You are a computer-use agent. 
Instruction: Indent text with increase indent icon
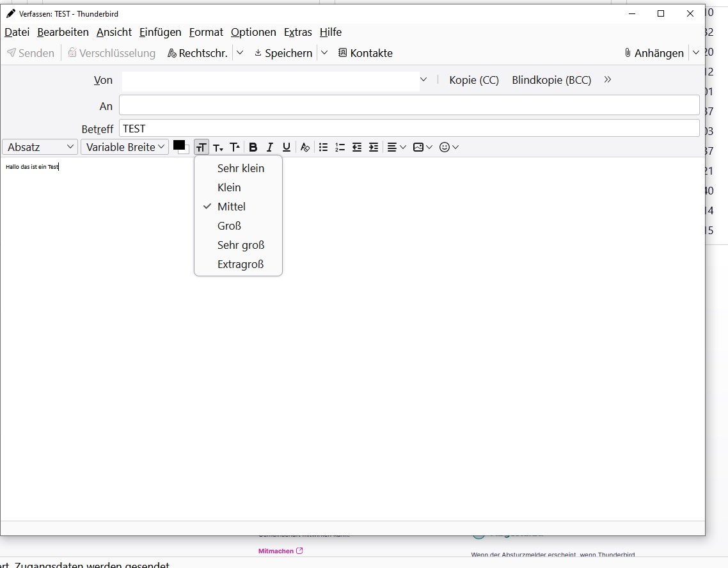374,147
